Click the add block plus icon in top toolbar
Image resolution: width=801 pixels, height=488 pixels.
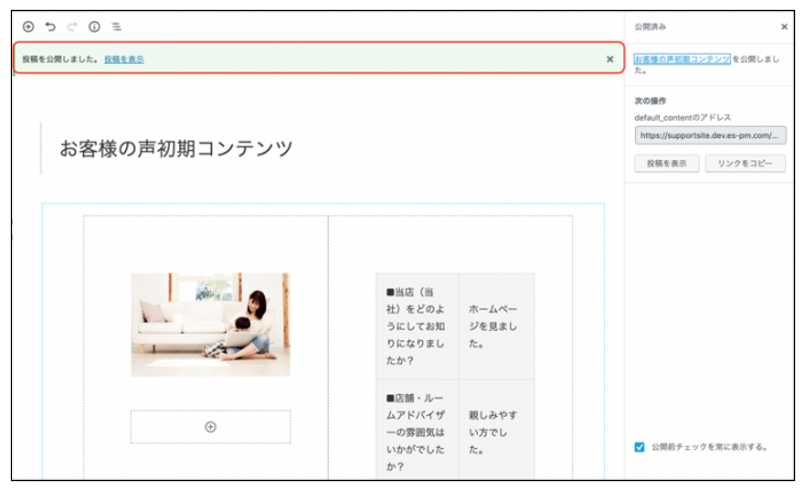point(28,27)
